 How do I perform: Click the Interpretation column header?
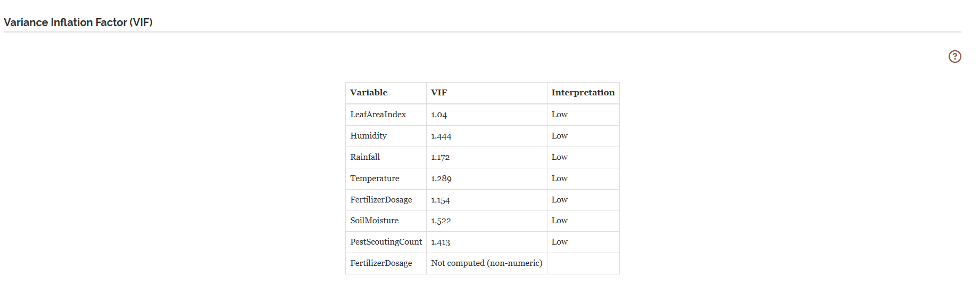[x=583, y=93]
